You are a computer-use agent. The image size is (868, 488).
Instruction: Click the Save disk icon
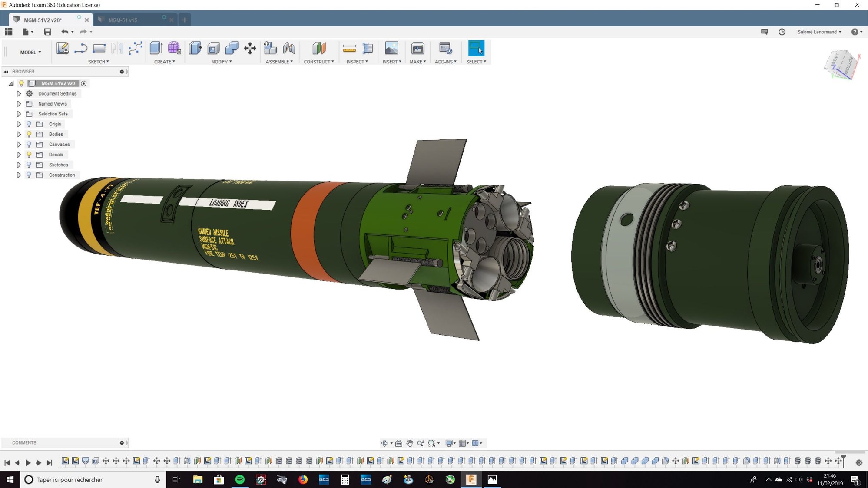(47, 32)
